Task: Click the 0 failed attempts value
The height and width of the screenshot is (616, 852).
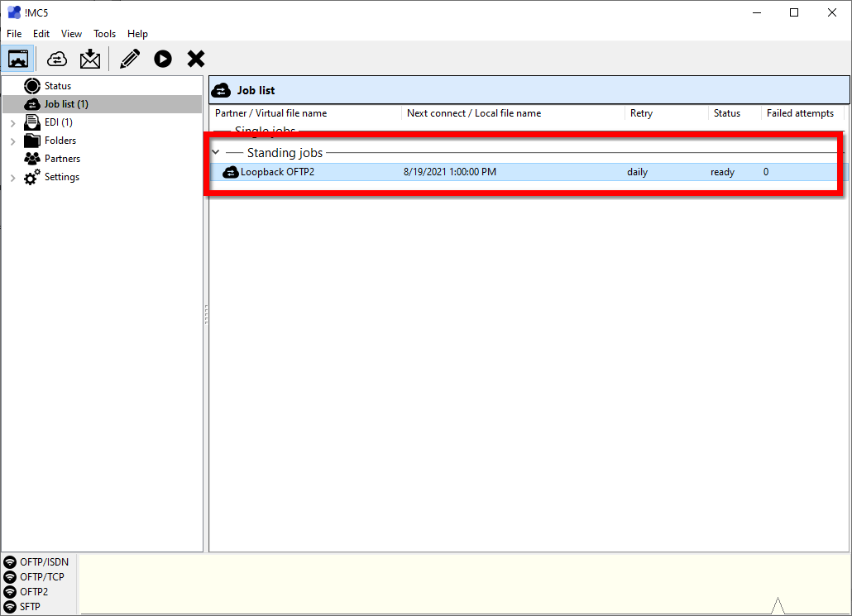Action: 766,172
